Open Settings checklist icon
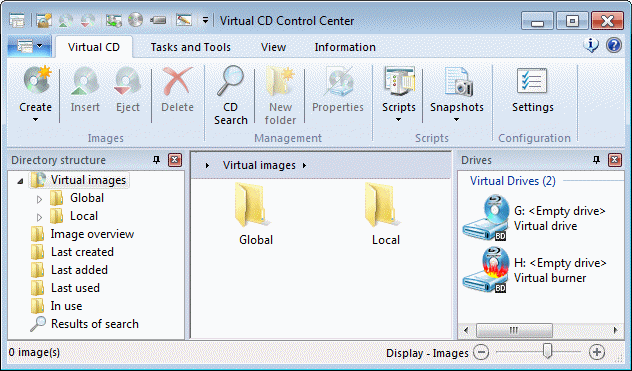 532,81
